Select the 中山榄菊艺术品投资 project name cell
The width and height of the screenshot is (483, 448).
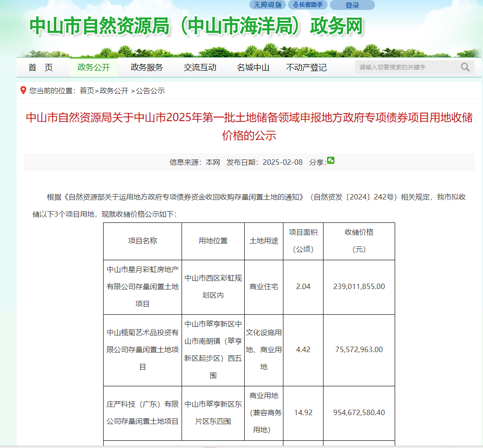[x=143, y=350]
